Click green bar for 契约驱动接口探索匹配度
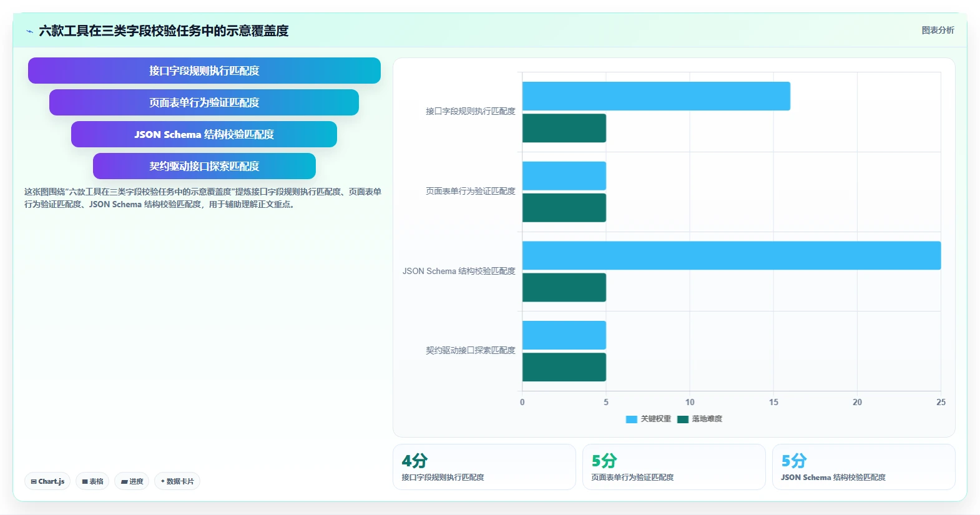Image resolution: width=980 pixels, height=515 pixels. click(x=564, y=367)
